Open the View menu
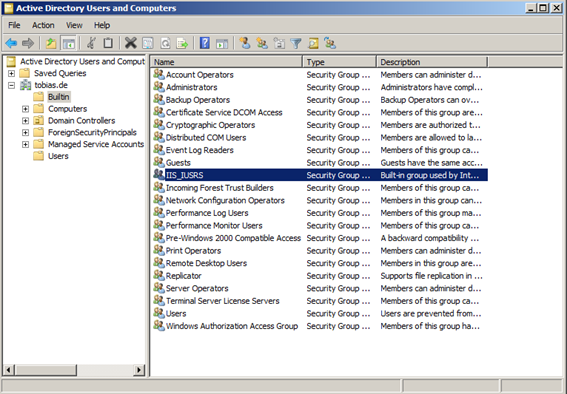Image resolution: width=567 pixels, height=394 pixels. point(74,25)
